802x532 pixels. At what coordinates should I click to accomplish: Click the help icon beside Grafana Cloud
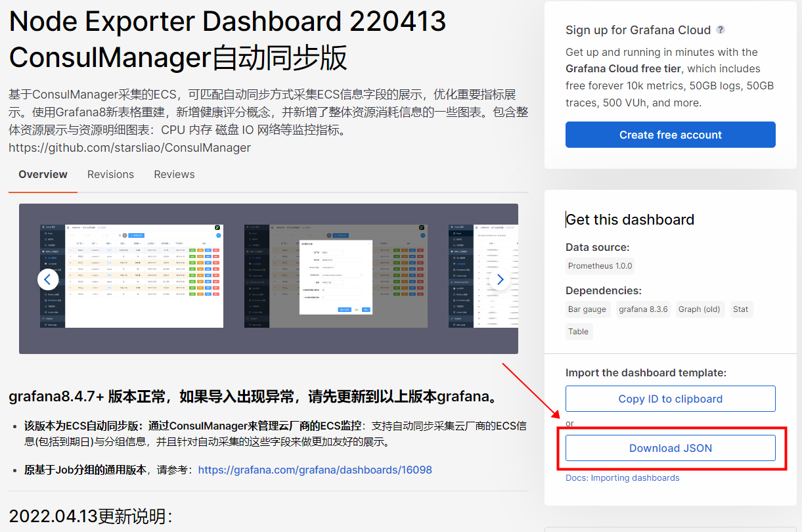[721, 30]
